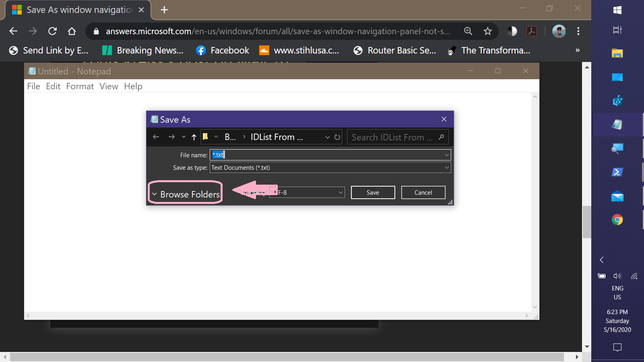Open Task View on the taskbar

tap(617, 30)
